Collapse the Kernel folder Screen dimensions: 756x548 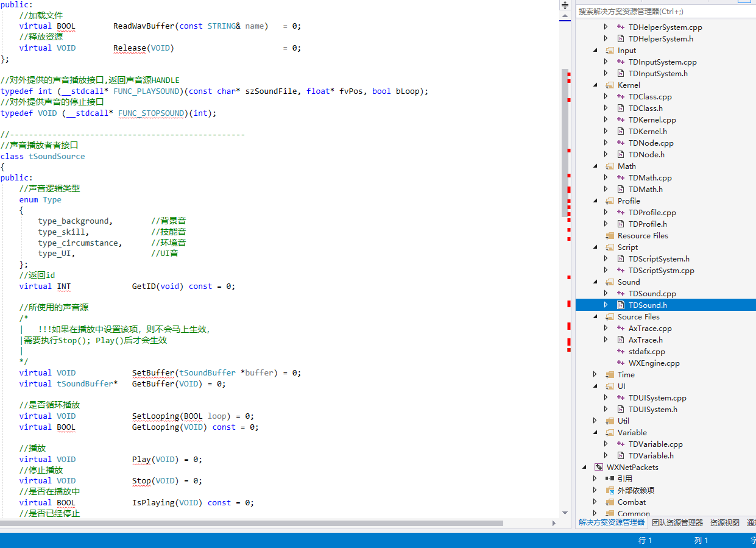(595, 85)
